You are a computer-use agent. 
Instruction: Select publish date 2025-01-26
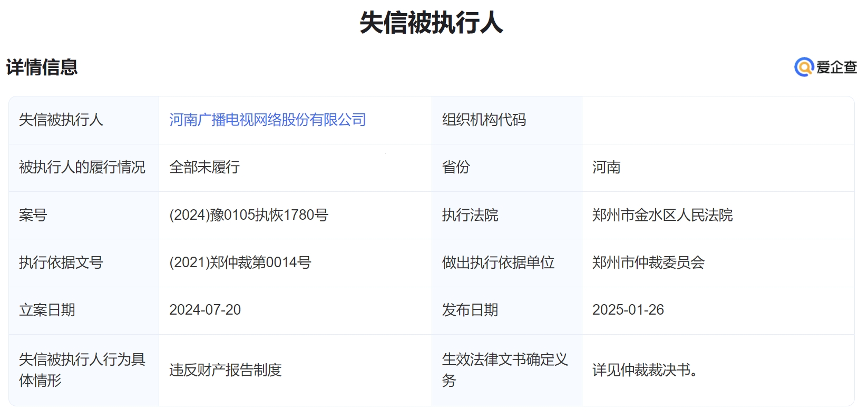628,310
